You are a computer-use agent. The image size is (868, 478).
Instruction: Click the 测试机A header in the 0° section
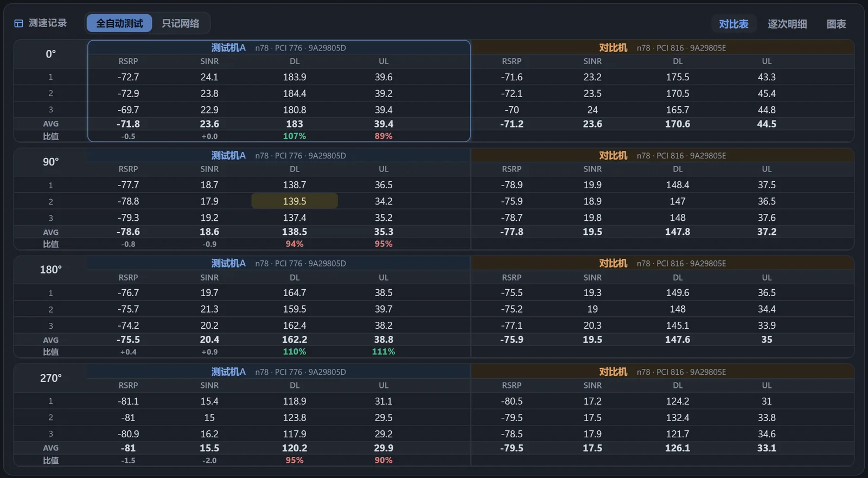tap(228, 48)
